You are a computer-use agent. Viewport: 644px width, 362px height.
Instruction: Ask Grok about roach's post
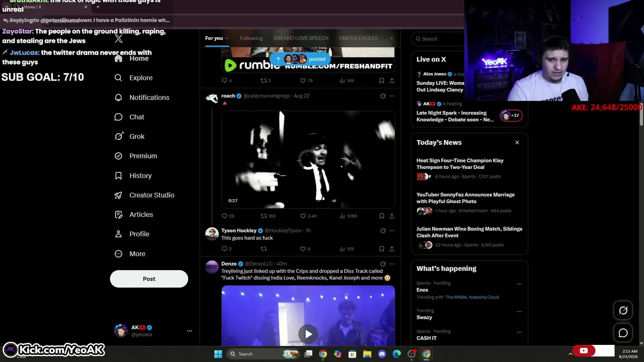383,96
